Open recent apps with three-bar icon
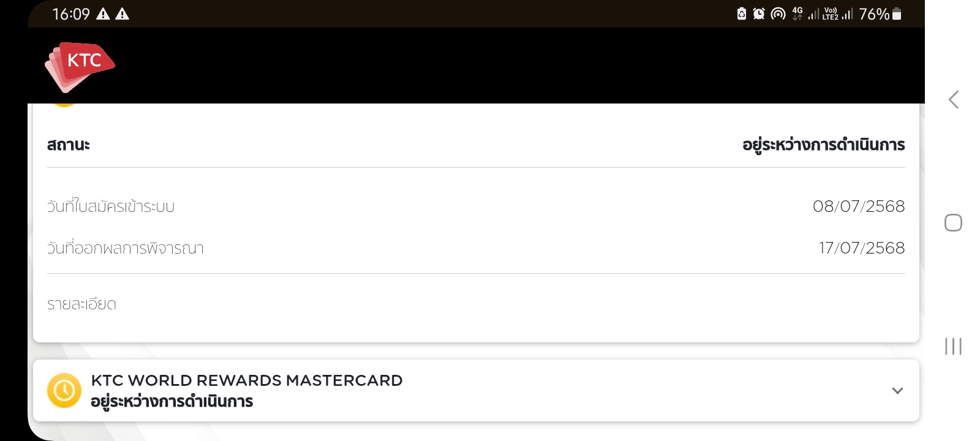This screenshot has height=441, width=980. coord(953,346)
